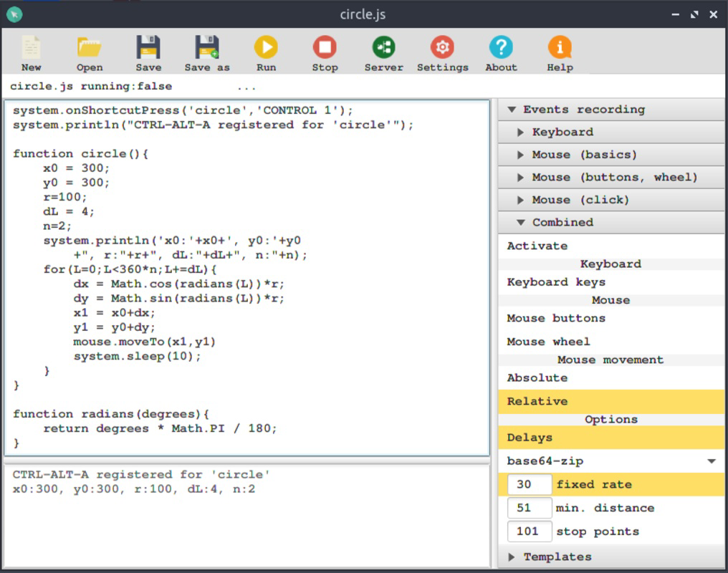The width and height of the screenshot is (728, 573).
Task: Click the fixed rate value field
Action: [x=530, y=484]
